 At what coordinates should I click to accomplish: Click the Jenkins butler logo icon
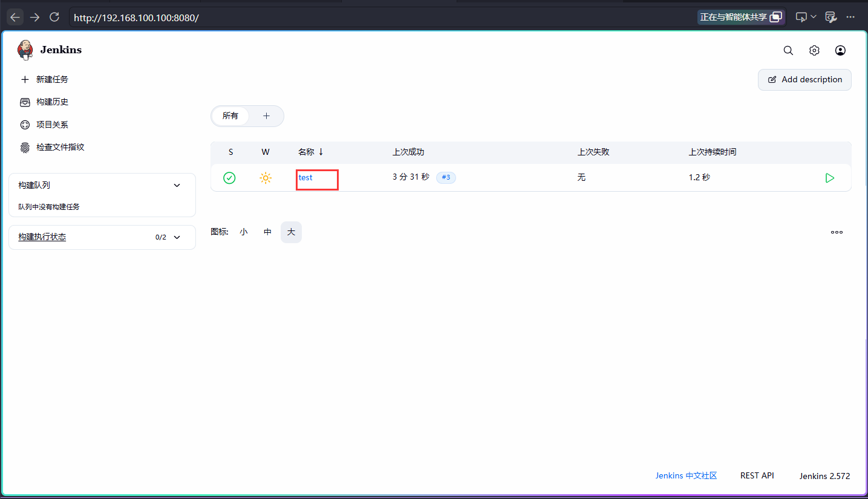[x=25, y=50]
